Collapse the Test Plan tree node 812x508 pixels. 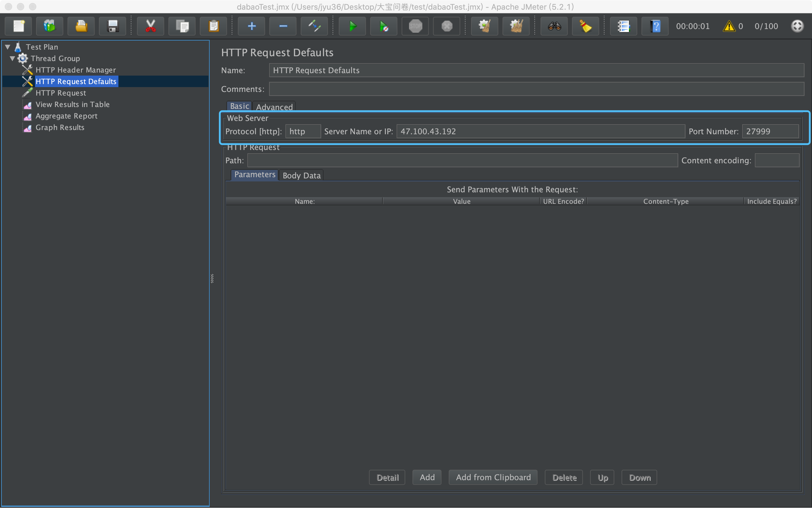point(8,47)
